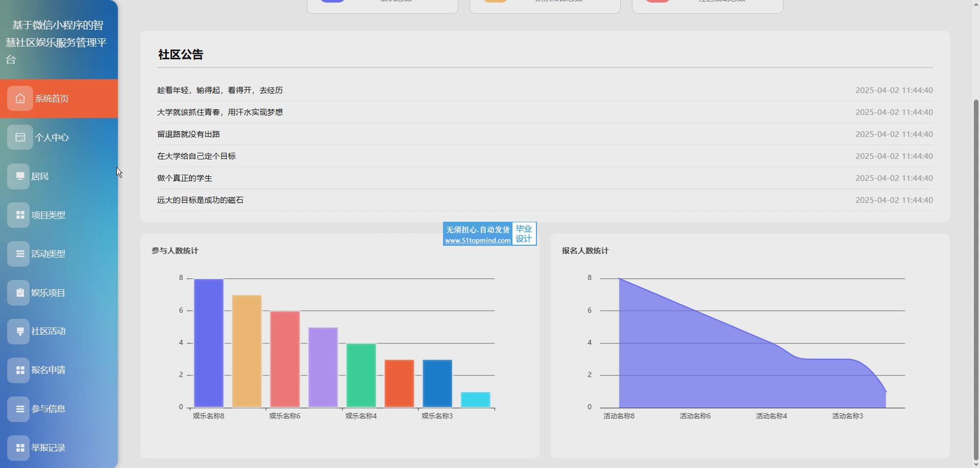Click the 项目类型 grid icon
The width and height of the screenshot is (980, 468).
click(x=19, y=215)
